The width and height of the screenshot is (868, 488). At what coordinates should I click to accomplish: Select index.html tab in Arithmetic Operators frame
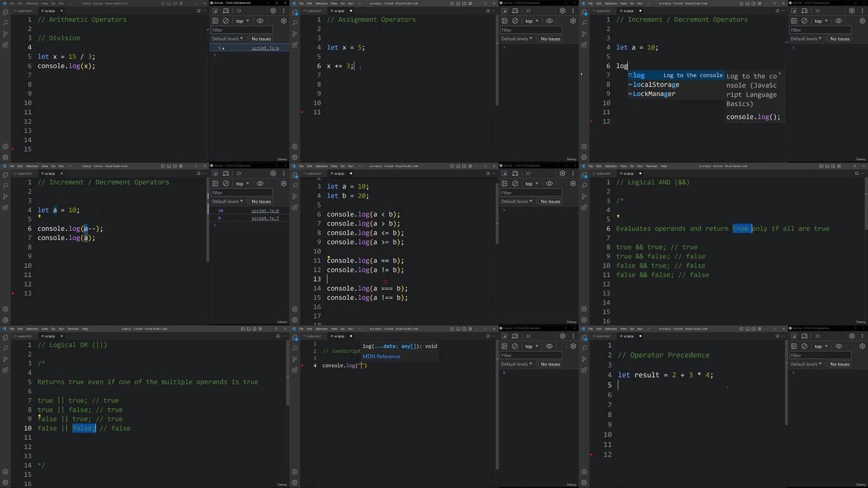24,11
